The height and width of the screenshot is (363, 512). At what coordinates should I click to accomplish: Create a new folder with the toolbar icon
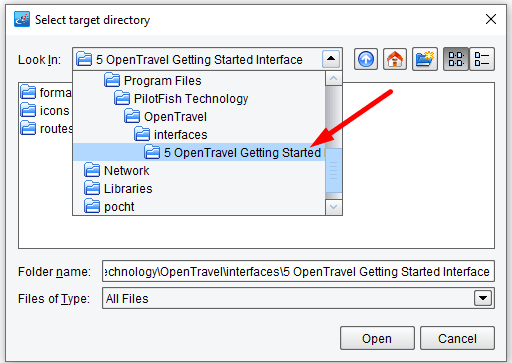(425, 59)
